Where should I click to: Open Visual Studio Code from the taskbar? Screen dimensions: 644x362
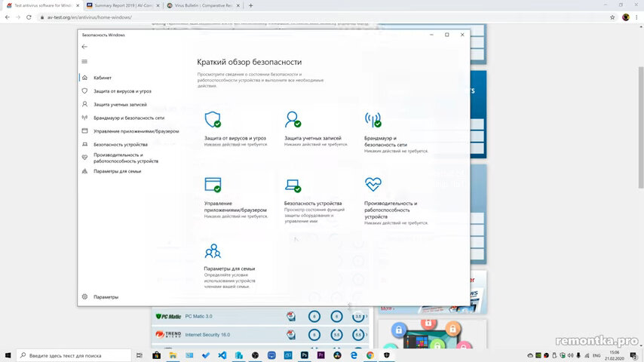pos(222,355)
